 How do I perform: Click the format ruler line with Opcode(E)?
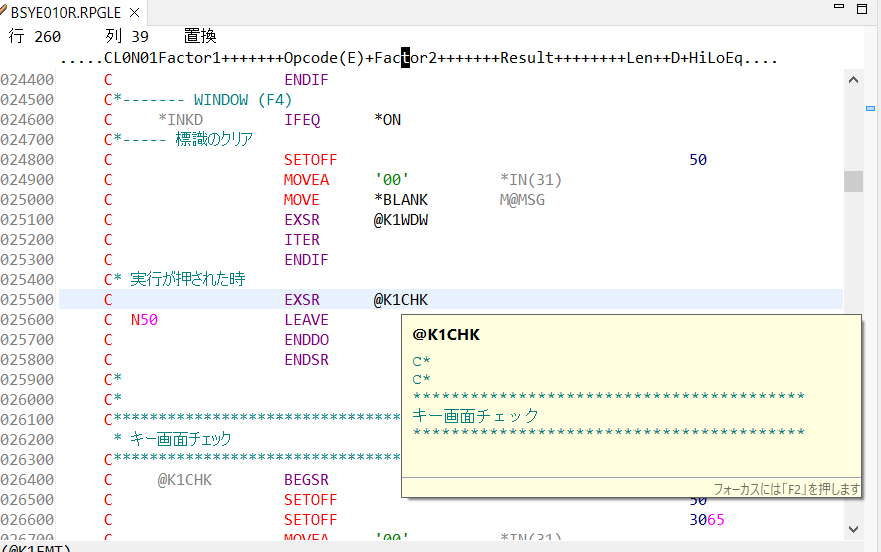[419, 58]
